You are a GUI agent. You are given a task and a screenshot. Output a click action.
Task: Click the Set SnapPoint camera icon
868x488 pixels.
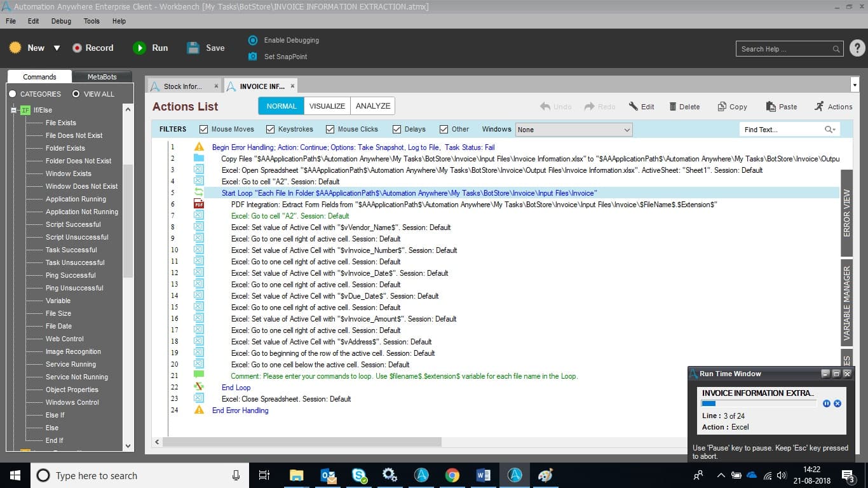[x=252, y=57]
